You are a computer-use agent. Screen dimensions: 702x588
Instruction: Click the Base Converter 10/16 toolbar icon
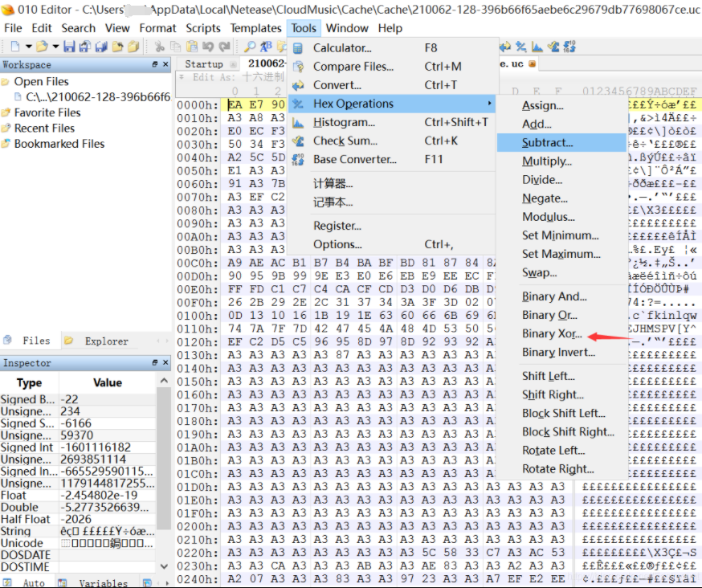click(x=569, y=47)
